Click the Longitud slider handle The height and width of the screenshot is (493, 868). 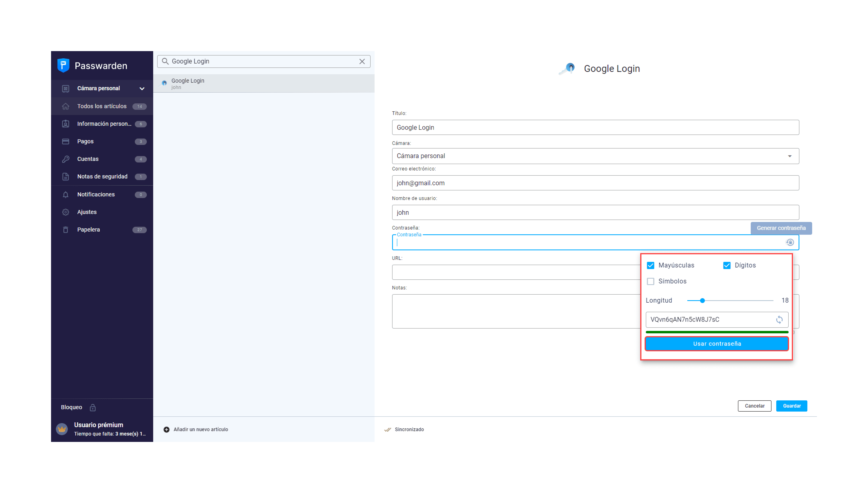click(702, 300)
